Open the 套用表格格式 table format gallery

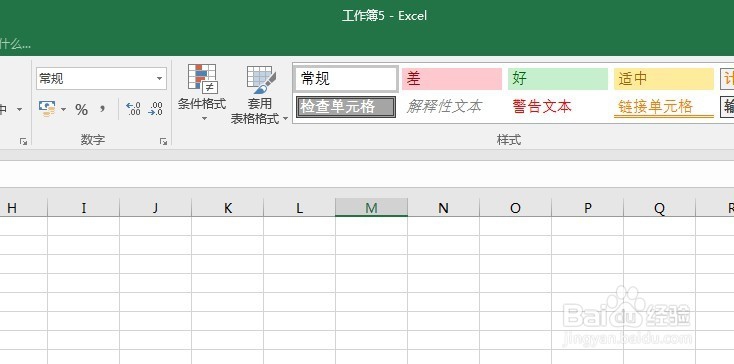pyautogui.click(x=260, y=95)
